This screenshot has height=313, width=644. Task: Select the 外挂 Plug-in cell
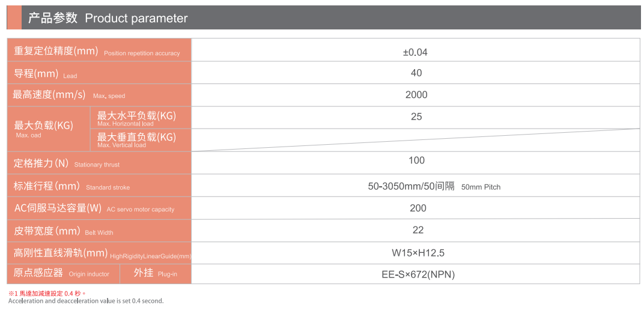point(155,273)
